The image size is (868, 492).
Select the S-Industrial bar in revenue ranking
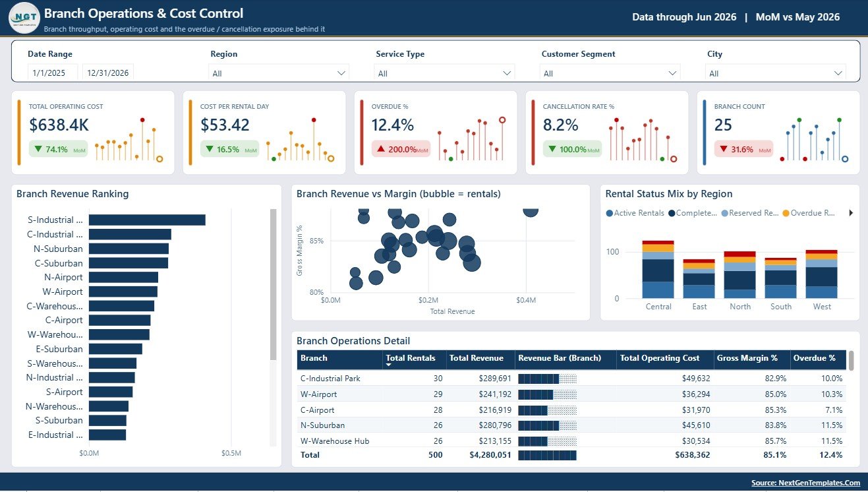(147, 220)
